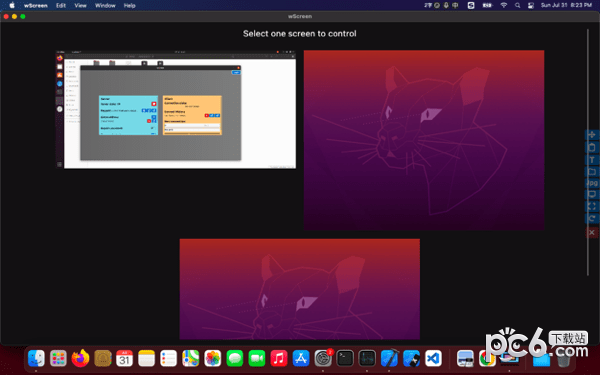Open the Help menu
600x375 pixels.
130,5
